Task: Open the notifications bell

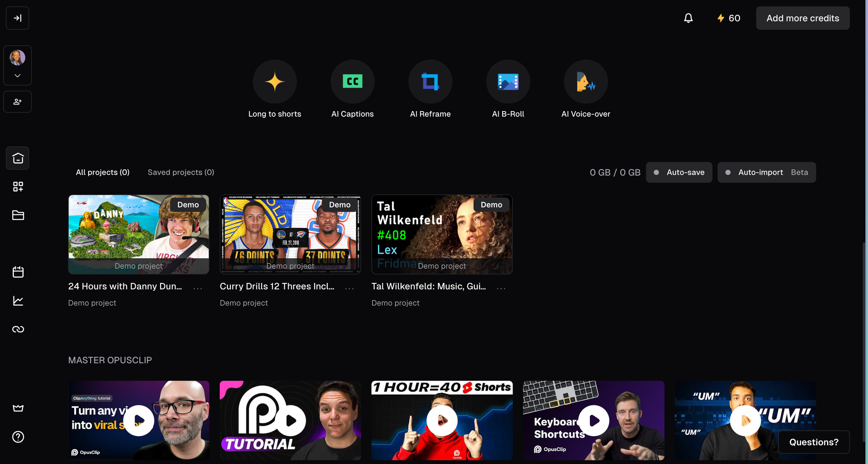Action: (x=688, y=18)
